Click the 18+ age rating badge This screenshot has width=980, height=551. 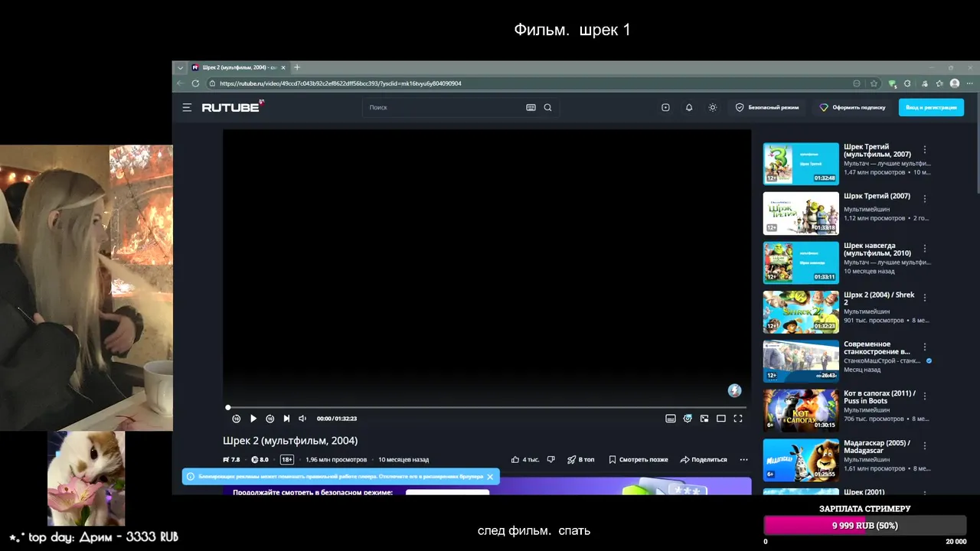tap(287, 460)
